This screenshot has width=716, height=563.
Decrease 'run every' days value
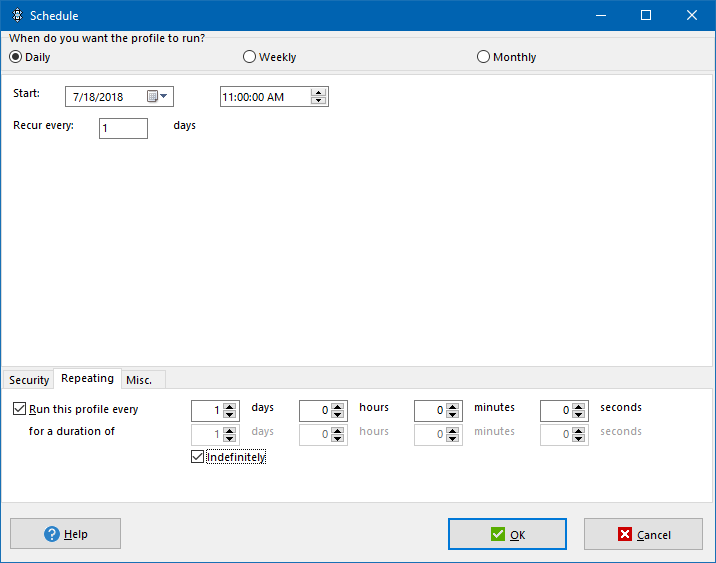click(x=230, y=415)
